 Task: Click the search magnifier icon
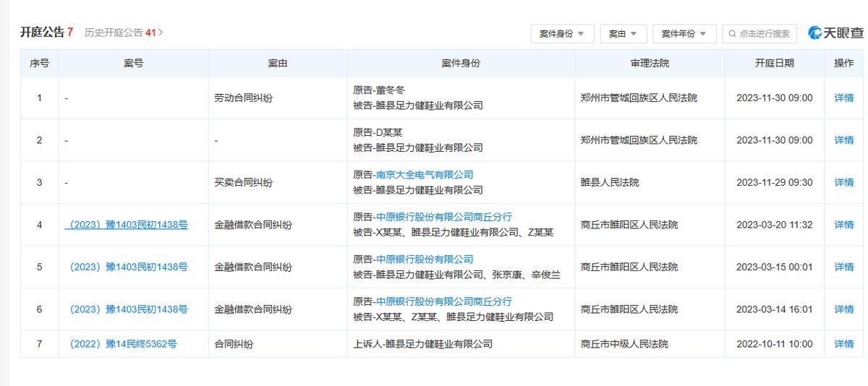(732, 34)
